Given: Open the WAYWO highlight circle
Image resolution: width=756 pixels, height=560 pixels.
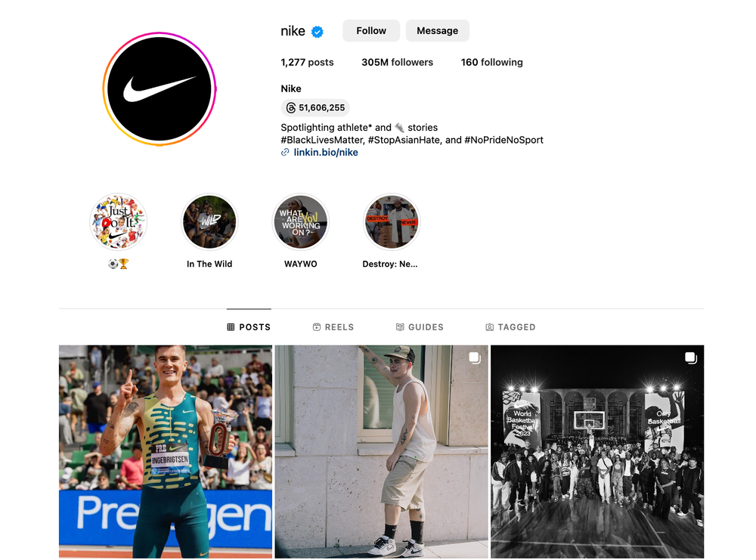Looking at the screenshot, I should (301, 222).
